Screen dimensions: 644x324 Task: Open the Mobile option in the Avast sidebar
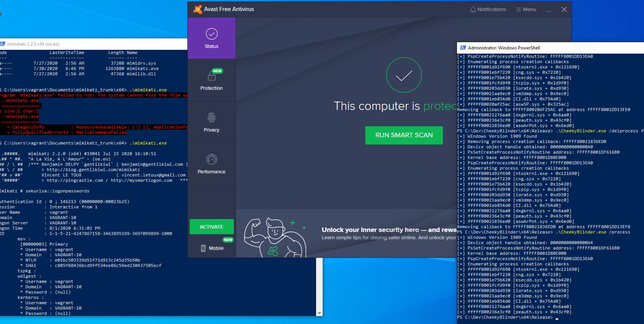tap(212, 248)
